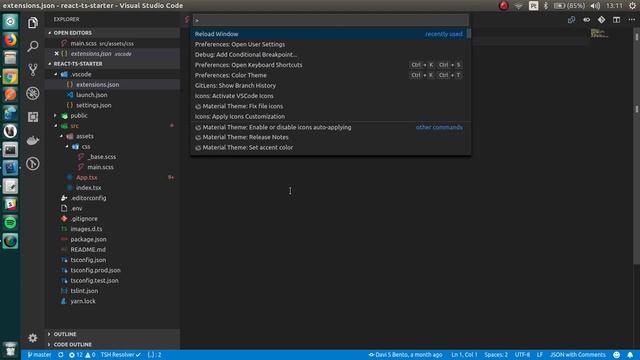Close extensions.json in Open Editors

tap(56, 53)
